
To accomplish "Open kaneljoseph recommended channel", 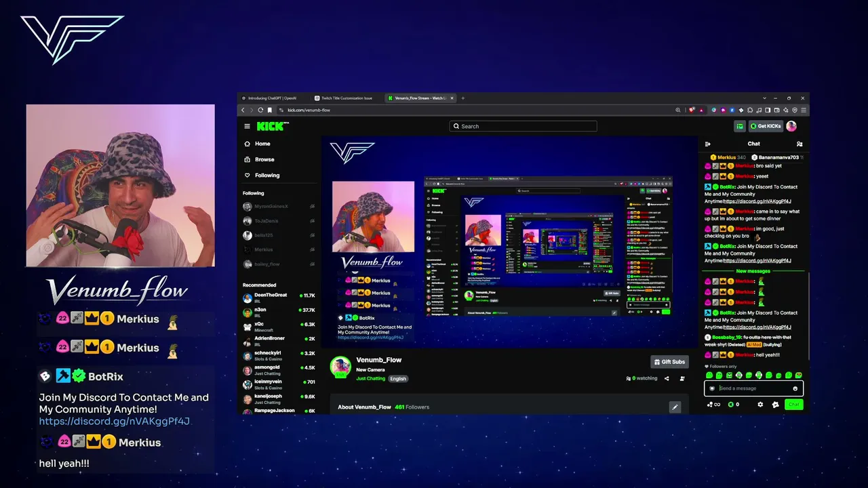I will point(279,398).
